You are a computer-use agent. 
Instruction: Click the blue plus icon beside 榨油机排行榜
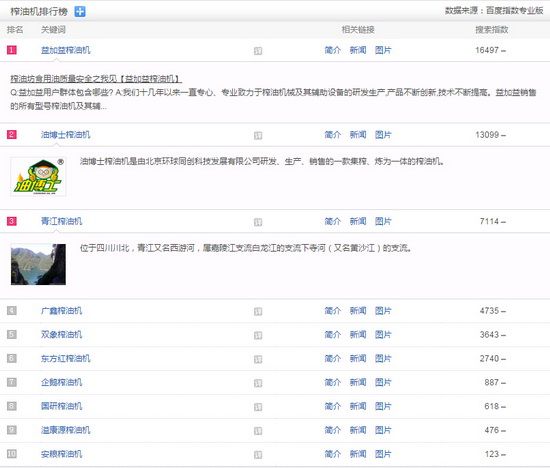(80, 12)
